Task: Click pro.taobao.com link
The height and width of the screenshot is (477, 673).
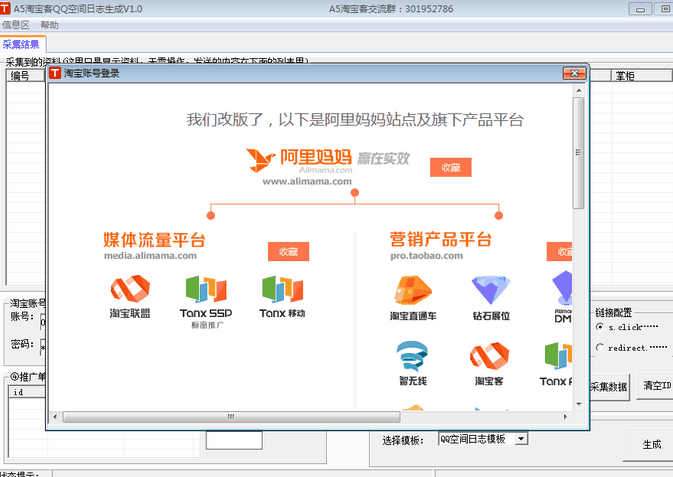Action: click(x=427, y=256)
